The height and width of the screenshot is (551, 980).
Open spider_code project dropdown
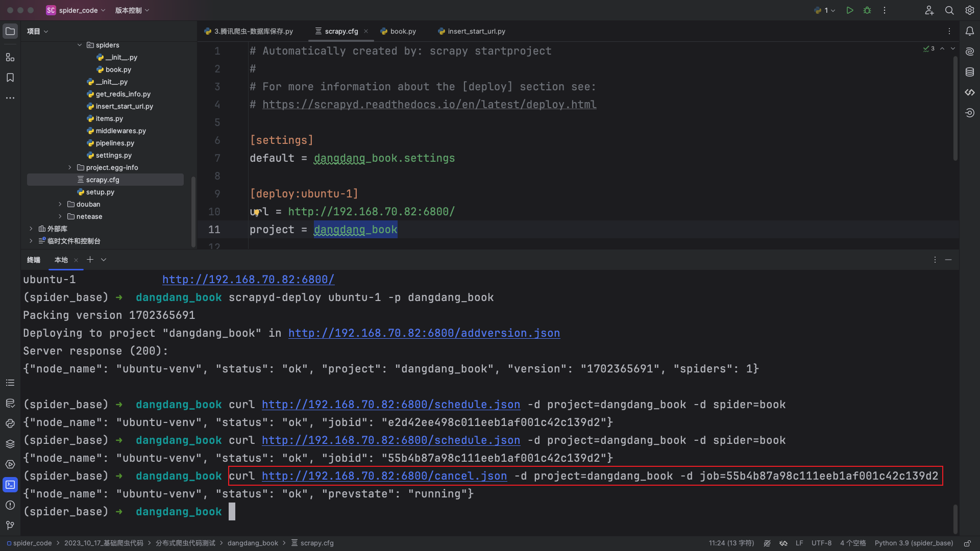[x=76, y=10]
